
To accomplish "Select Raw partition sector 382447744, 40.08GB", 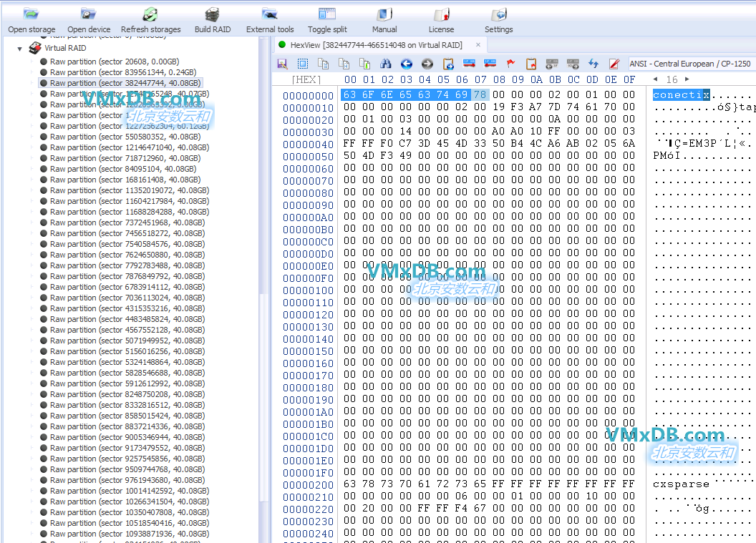I will click(x=125, y=83).
